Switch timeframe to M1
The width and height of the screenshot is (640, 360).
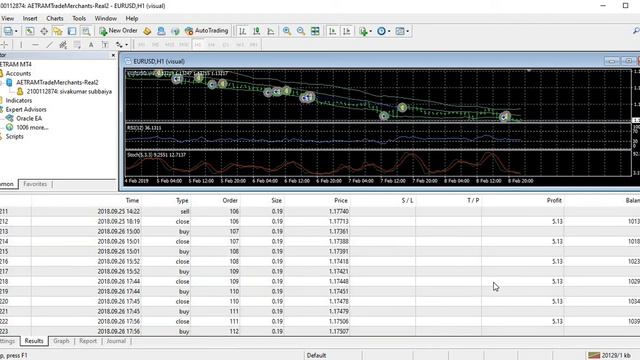tap(141, 44)
